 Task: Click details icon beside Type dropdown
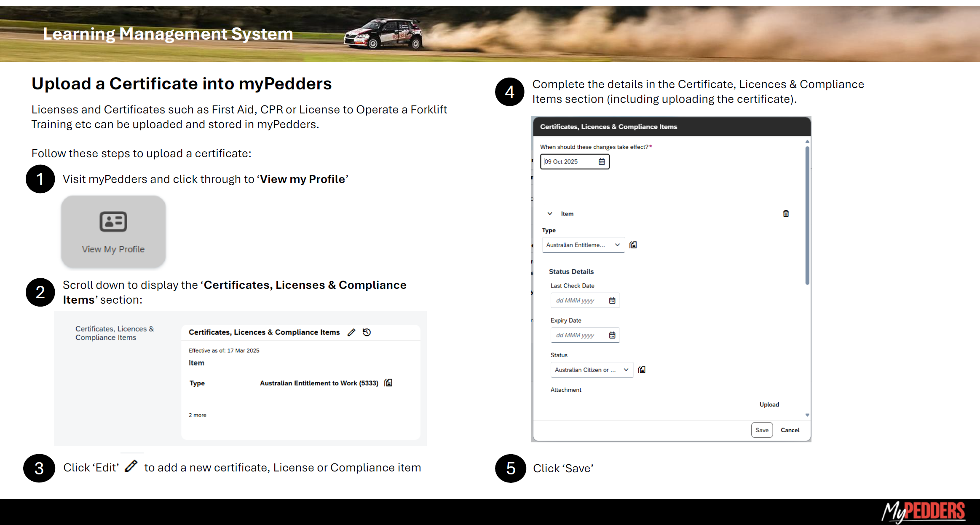click(x=633, y=245)
